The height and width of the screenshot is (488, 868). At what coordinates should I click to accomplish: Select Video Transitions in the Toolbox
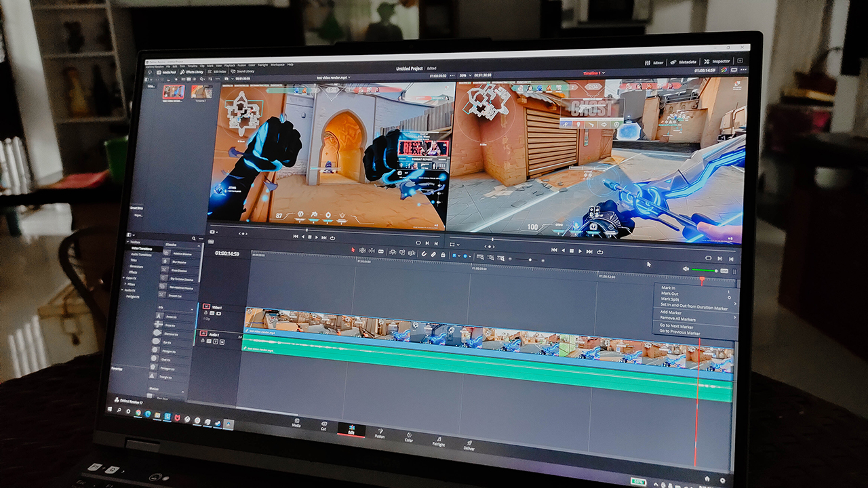point(142,249)
